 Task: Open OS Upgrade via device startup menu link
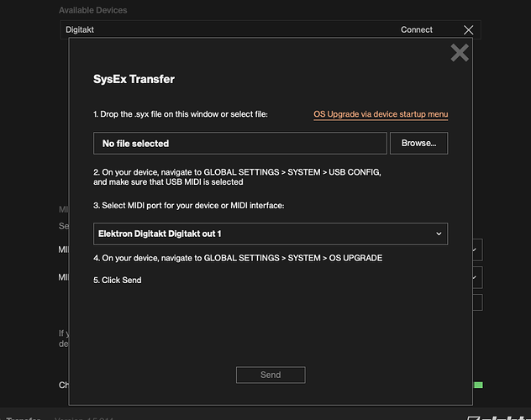[x=381, y=114]
